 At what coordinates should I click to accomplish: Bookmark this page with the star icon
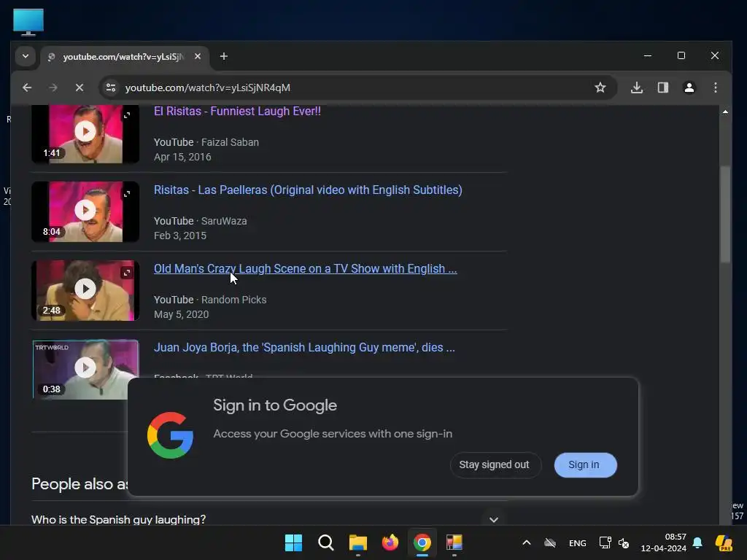[600, 87]
